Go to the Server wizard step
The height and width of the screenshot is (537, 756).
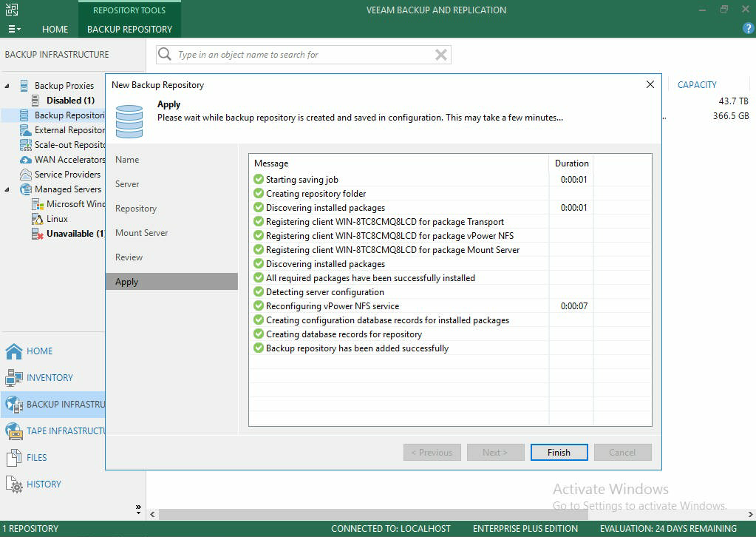point(127,184)
